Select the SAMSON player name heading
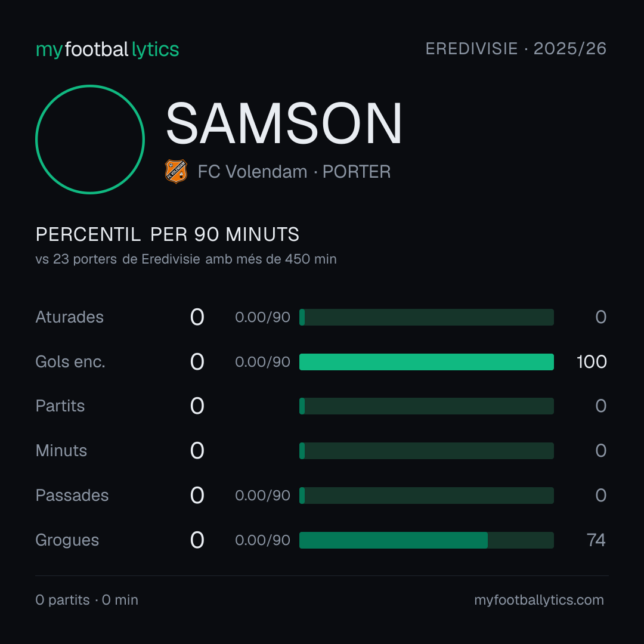This screenshot has width=644, height=644. click(x=284, y=123)
